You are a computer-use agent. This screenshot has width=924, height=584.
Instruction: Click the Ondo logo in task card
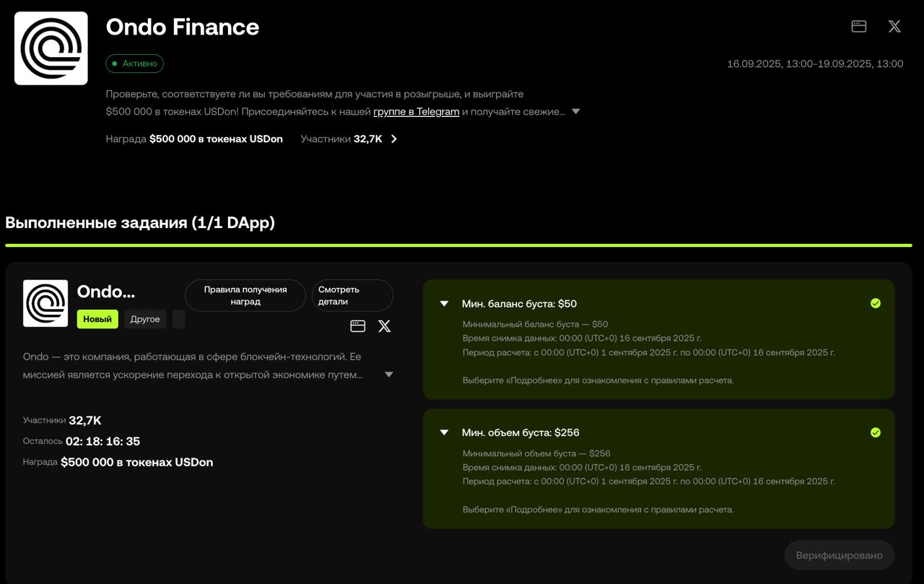[x=45, y=303]
